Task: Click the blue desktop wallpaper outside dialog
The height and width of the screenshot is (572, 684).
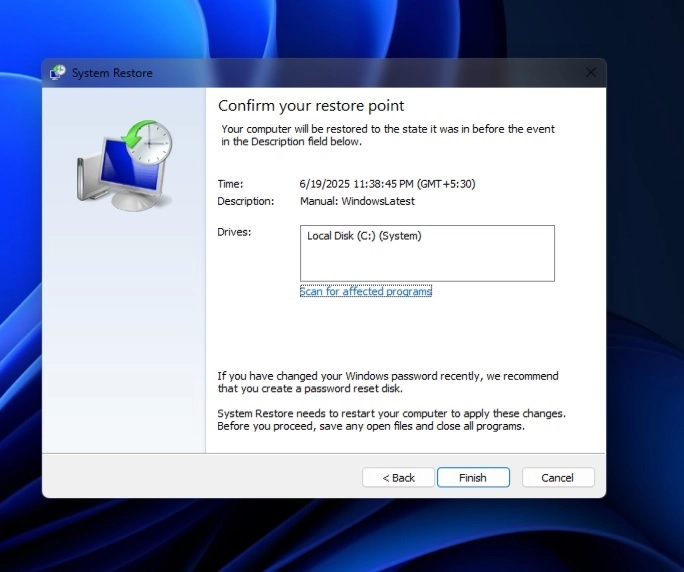Action: tap(640, 300)
